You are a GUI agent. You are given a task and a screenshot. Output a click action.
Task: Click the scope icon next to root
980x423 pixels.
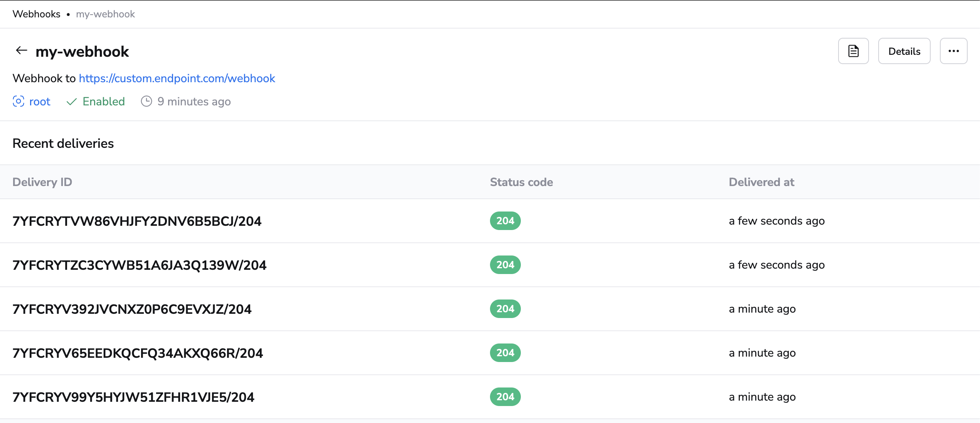point(18,102)
